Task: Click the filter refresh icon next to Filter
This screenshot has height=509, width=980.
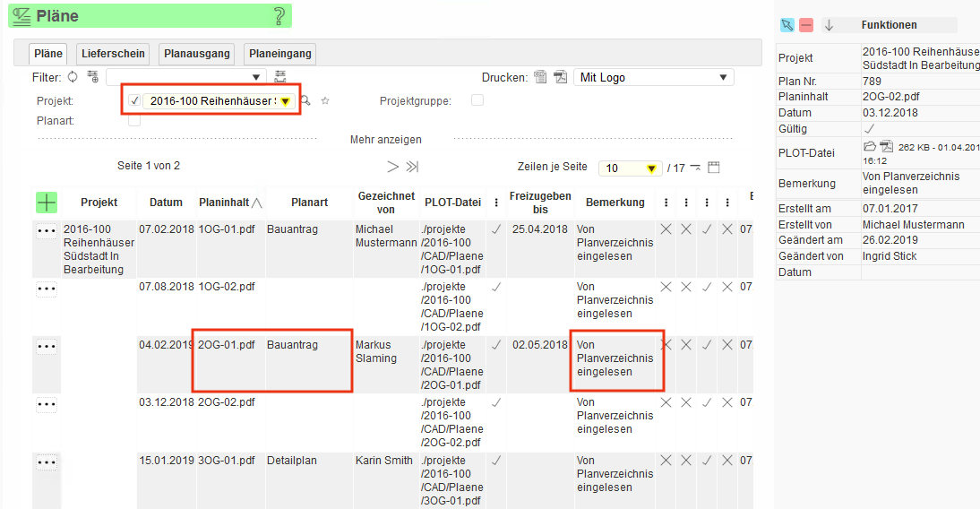Action: 73,77
